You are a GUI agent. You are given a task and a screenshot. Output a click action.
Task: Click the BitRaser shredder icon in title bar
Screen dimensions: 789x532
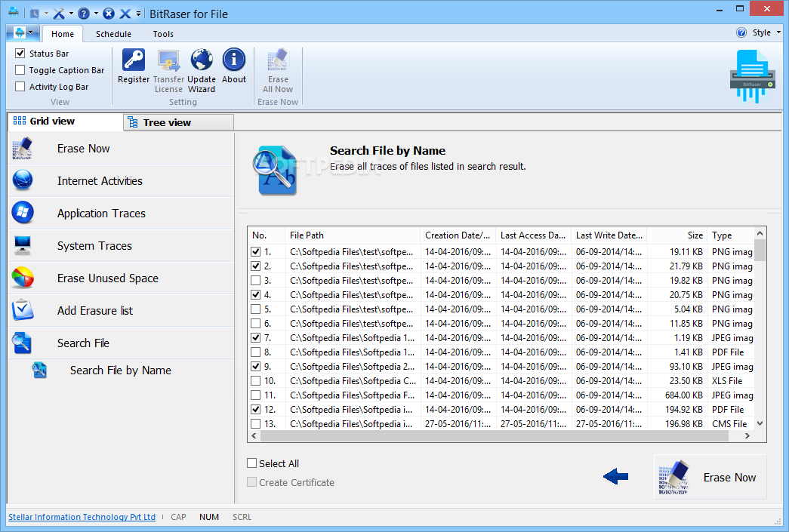coord(14,12)
